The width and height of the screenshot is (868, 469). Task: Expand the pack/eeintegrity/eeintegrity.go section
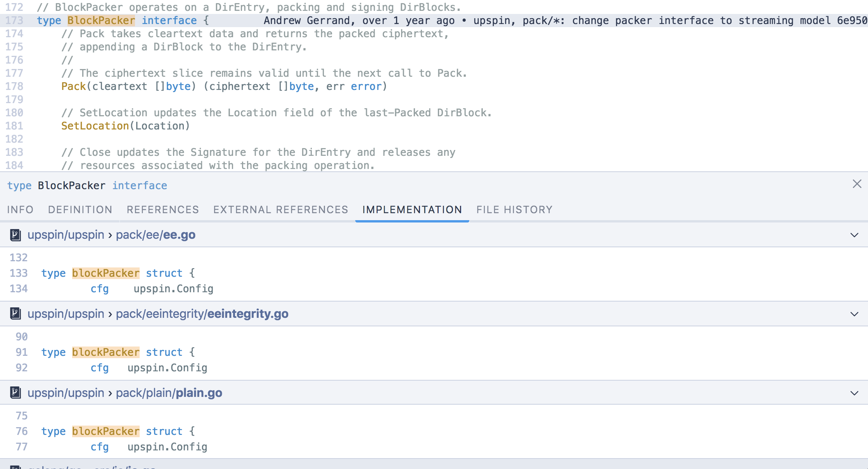[855, 314]
